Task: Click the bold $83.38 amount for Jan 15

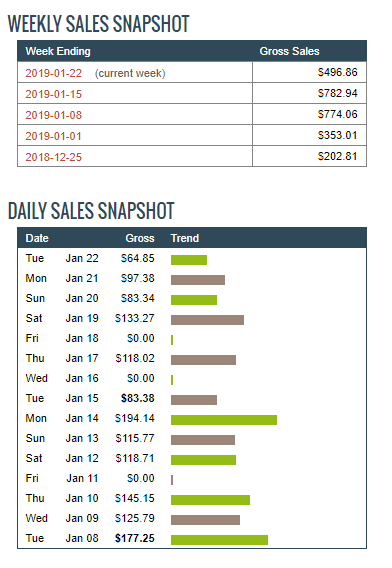Action: (138, 398)
